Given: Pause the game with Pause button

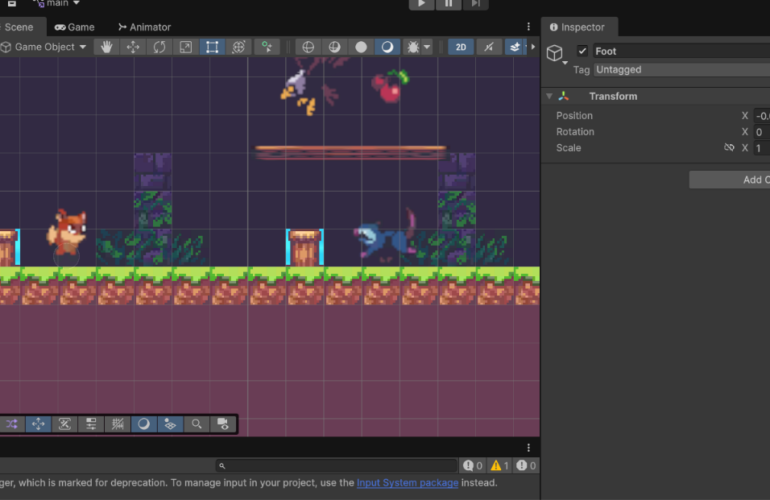Looking at the screenshot, I should point(448,4).
